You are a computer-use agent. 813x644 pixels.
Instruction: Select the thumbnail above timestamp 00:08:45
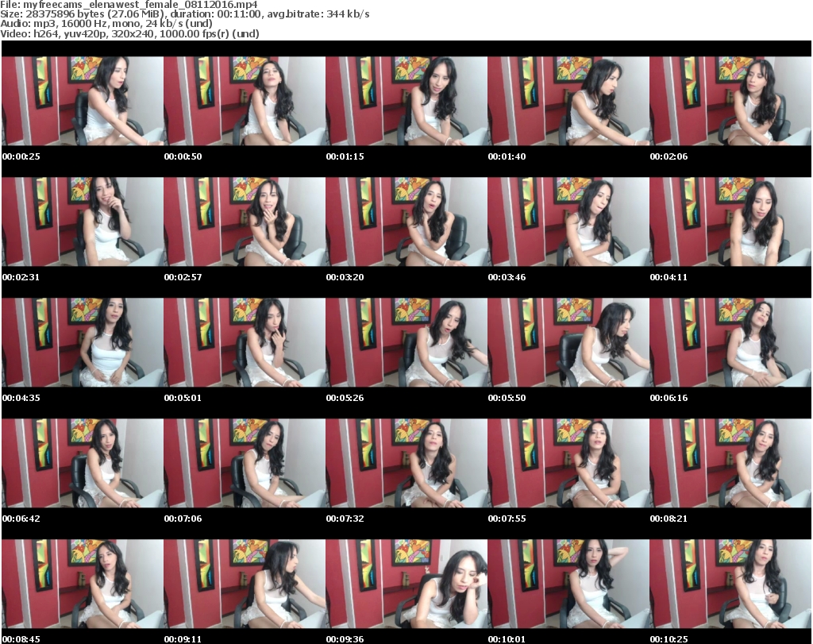point(83,584)
